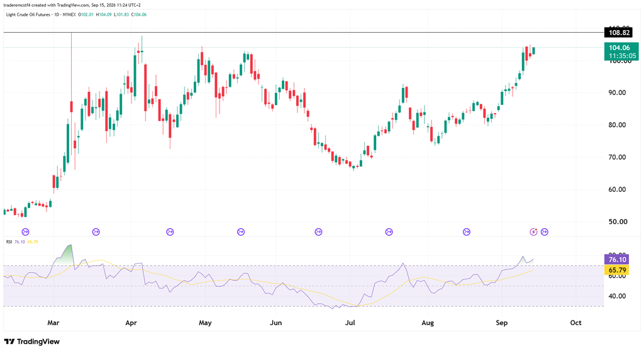Click the 70.00 price axis label
Screen dimensions: 644x352
[x=617, y=157]
